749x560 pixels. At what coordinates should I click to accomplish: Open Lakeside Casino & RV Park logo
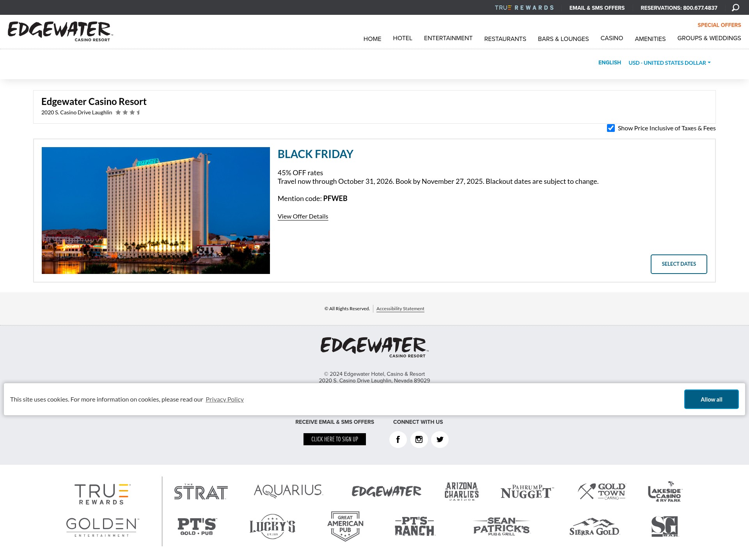(665, 492)
